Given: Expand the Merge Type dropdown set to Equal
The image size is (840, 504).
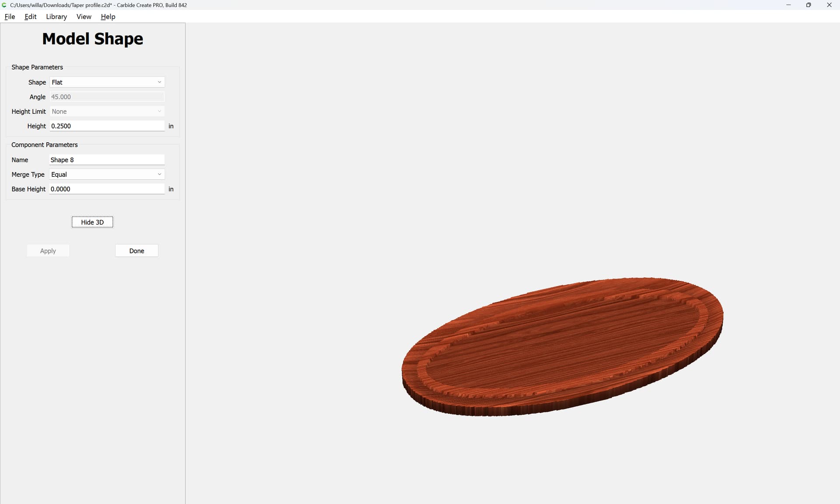Looking at the screenshot, I should pos(106,175).
